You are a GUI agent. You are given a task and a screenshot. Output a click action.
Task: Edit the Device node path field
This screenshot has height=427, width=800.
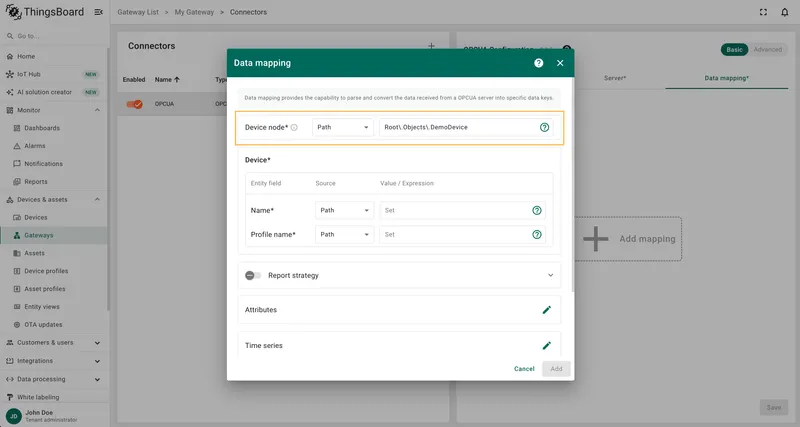click(x=459, y=127)
